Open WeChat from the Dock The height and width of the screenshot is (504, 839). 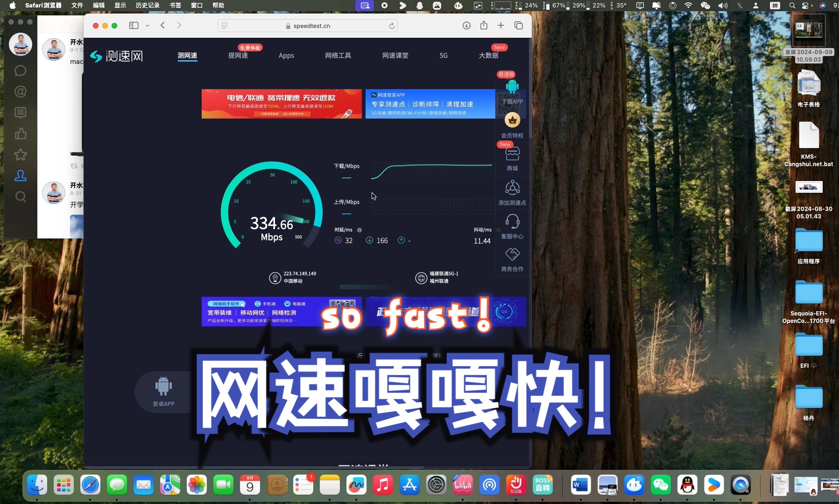[660, 485]
